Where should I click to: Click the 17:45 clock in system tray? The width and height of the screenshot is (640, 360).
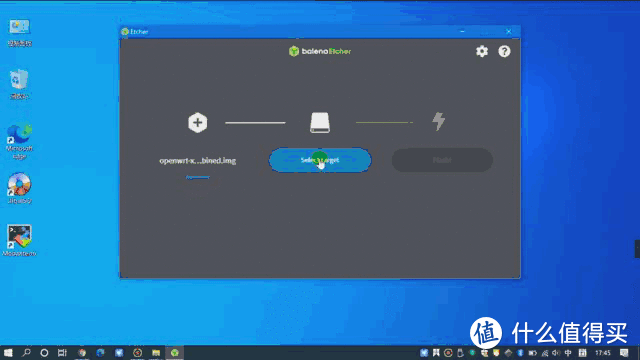[602, 353]
